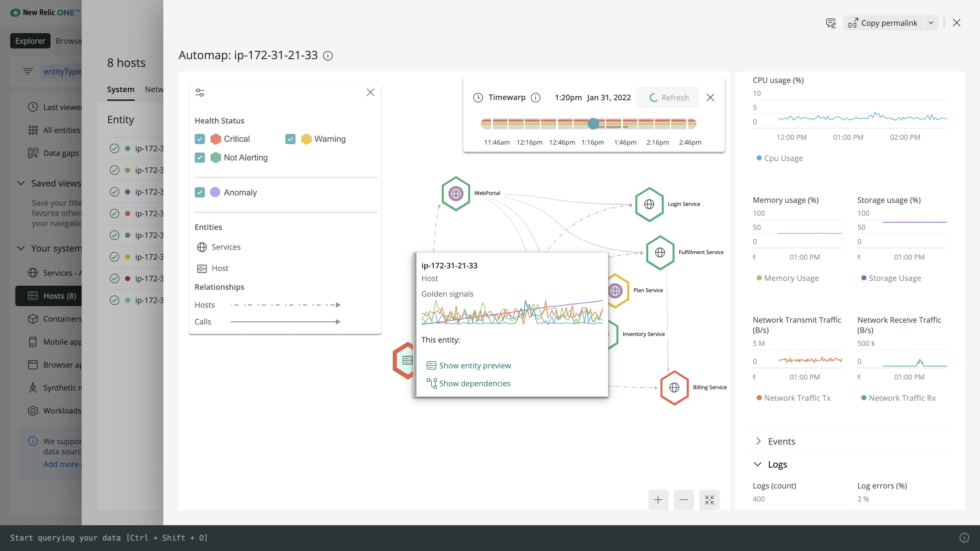The height and width of the screenshot is (551, 980).
Task: Click the filter lines icon beside entityType
Action: point(28,71)
